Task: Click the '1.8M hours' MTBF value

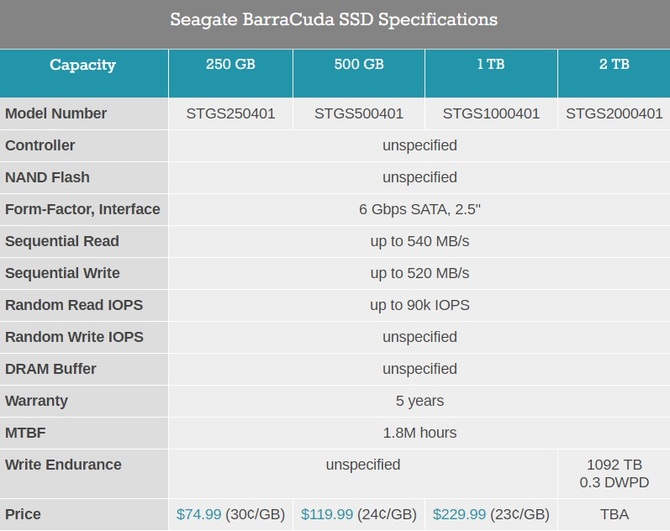Action: [x=419, y=433]
